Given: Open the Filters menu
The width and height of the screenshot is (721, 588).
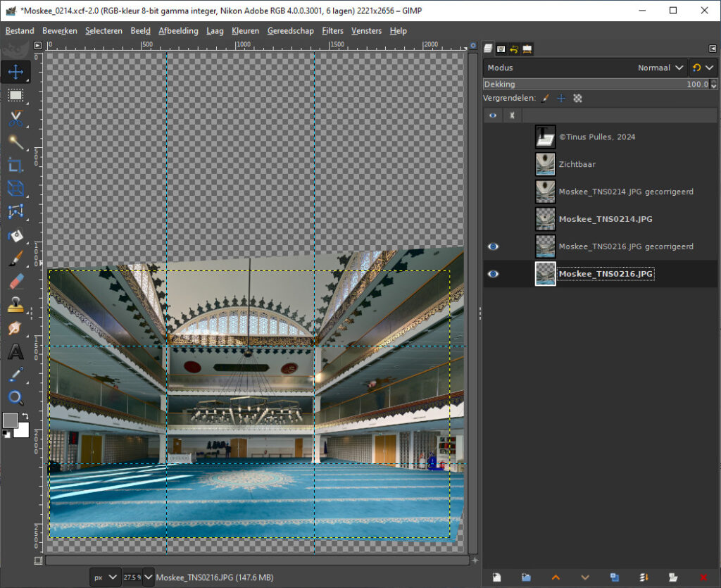Looking at the screenshot, I should (x=332, y=31).
